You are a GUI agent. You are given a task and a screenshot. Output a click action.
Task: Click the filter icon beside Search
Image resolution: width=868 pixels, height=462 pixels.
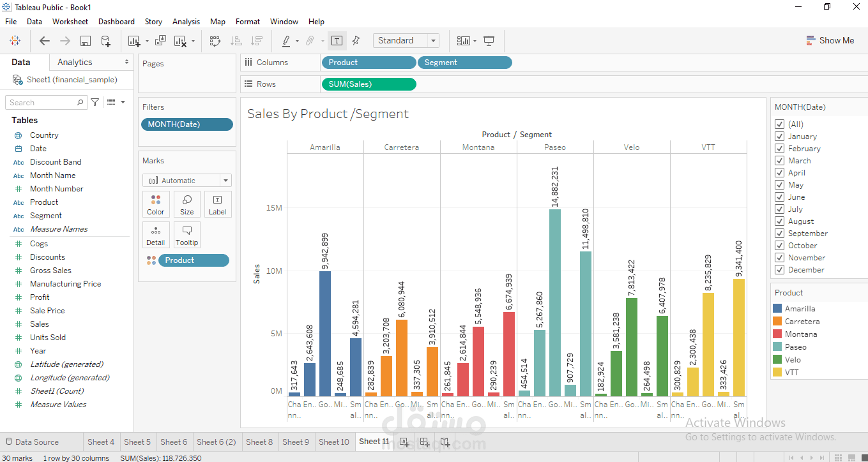click(x=95, y=102)
